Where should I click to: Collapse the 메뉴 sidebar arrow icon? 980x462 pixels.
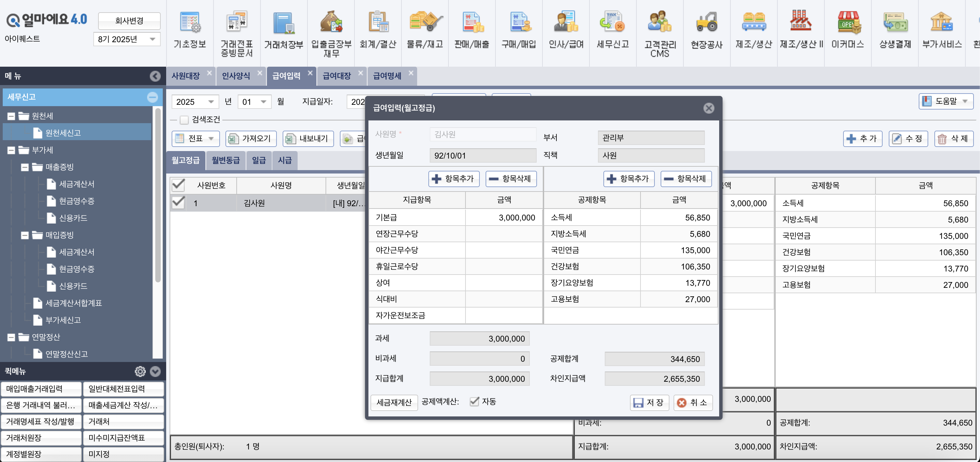(x=155, y=76)
